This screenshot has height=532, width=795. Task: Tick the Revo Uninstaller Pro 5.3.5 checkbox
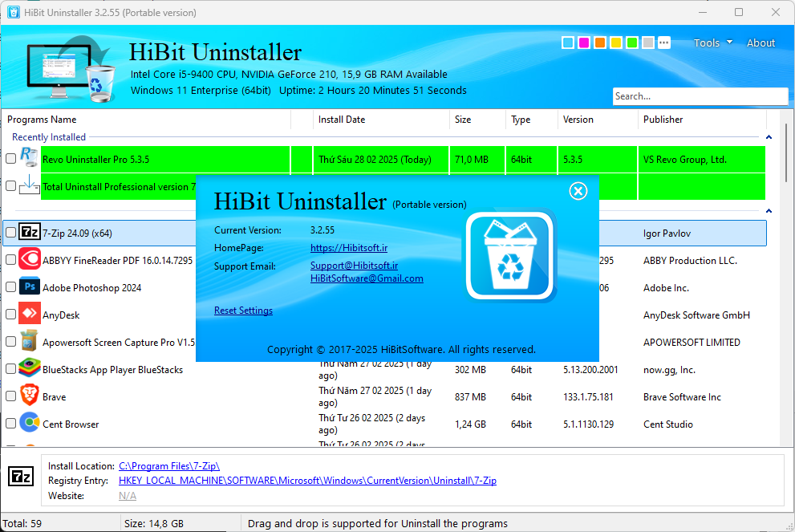pyautogui.click(x=10, y=159)
